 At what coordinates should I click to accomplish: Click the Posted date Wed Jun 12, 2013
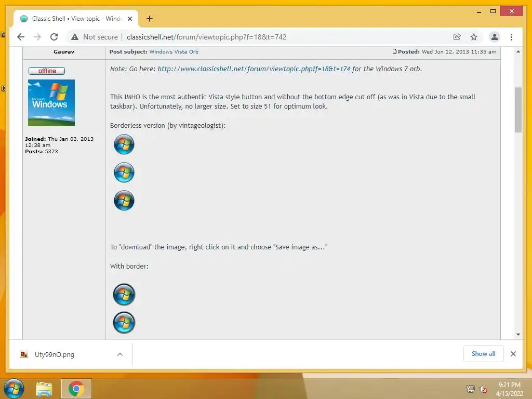(459, 51)
